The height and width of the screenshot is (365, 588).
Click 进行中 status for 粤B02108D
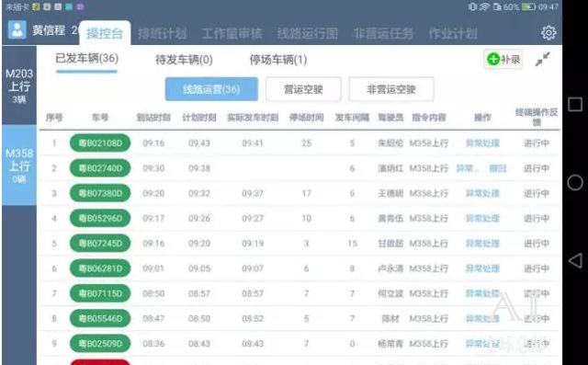click(x=537, y=143)
